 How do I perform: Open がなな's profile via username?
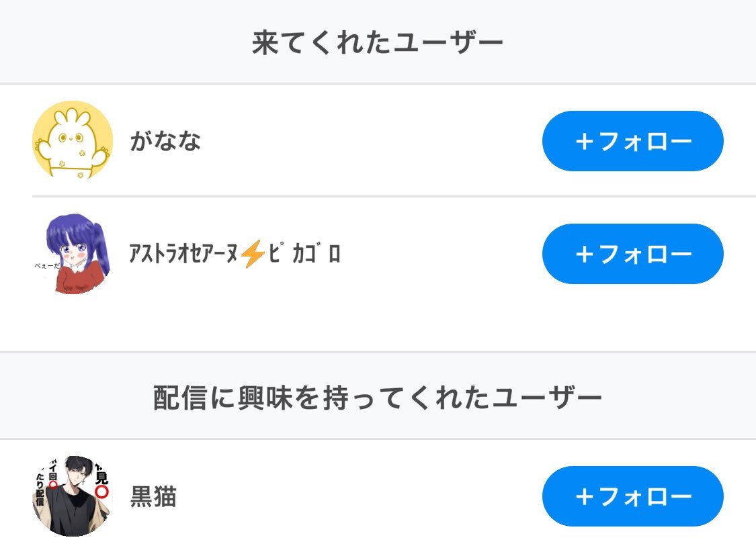point(165,142)
